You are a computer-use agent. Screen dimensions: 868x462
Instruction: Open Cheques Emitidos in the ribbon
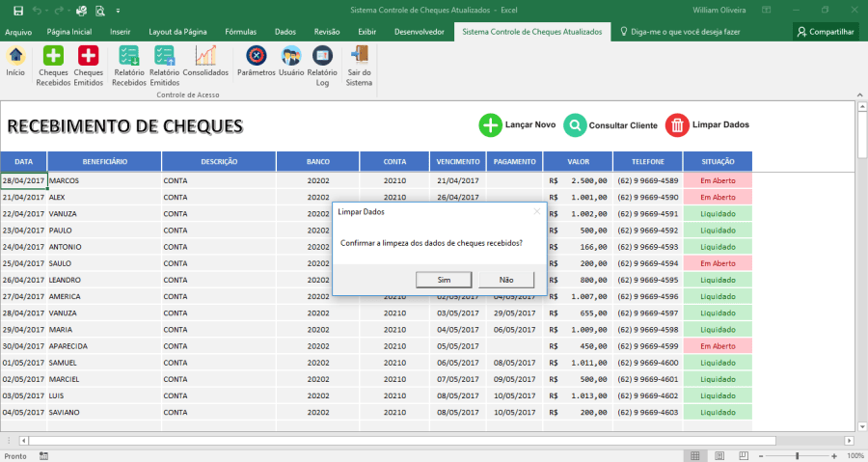click(88, 66)
